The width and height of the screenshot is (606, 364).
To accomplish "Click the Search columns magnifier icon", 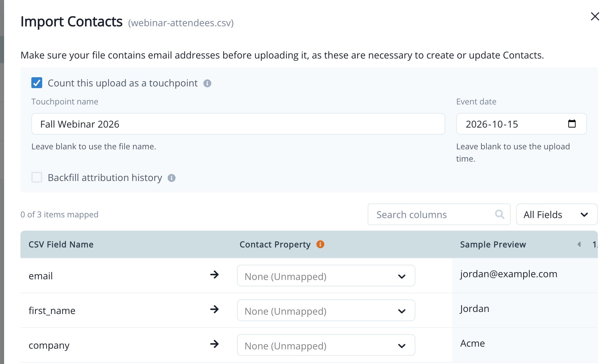I will 499,214.
